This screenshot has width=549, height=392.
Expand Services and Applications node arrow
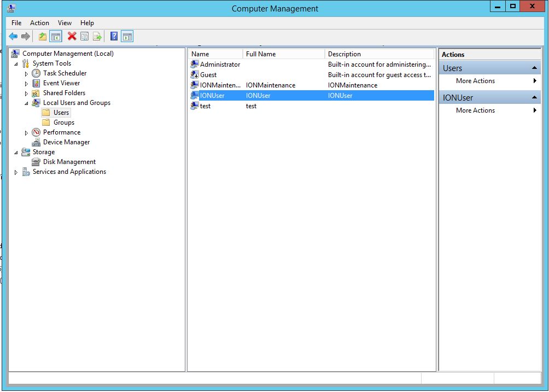pos(16,172)
